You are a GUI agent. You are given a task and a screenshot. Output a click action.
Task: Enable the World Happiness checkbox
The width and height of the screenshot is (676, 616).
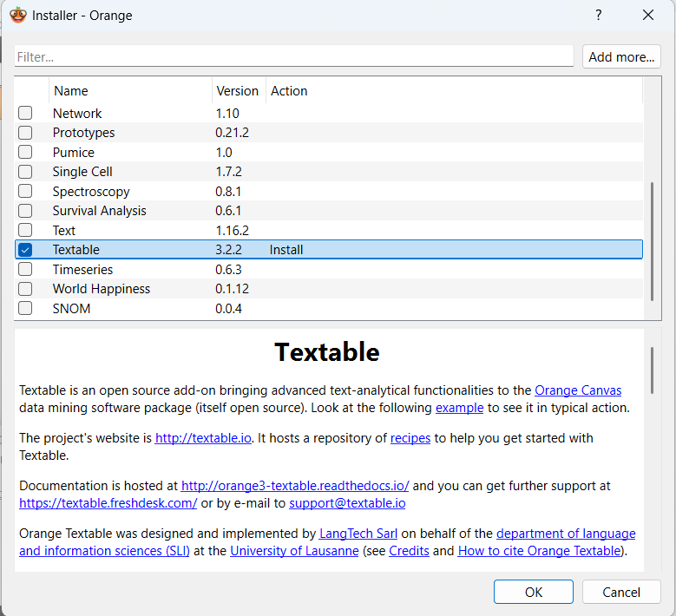coord(25,289)
